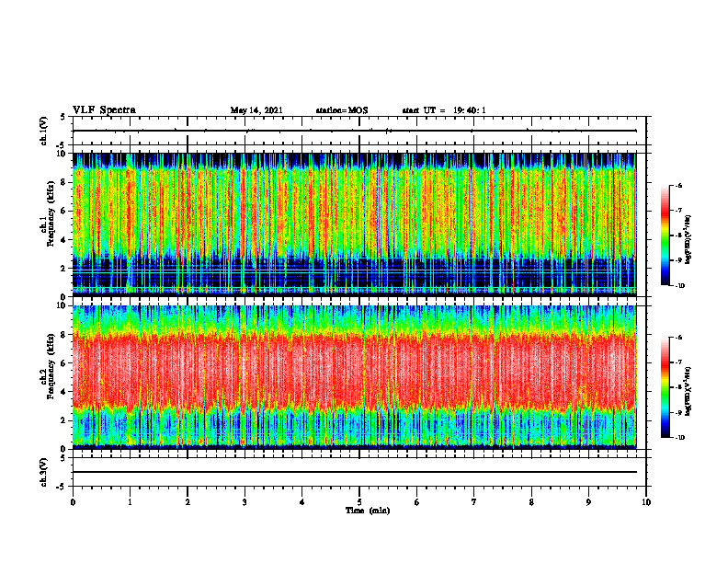The image size is (728, 563).
Task: Click the "3" tick label on the time axis
Action: [245, 502]
